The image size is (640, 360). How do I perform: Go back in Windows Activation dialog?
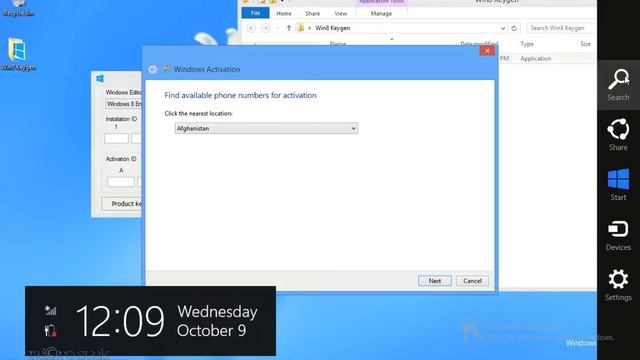click(153, 69)
